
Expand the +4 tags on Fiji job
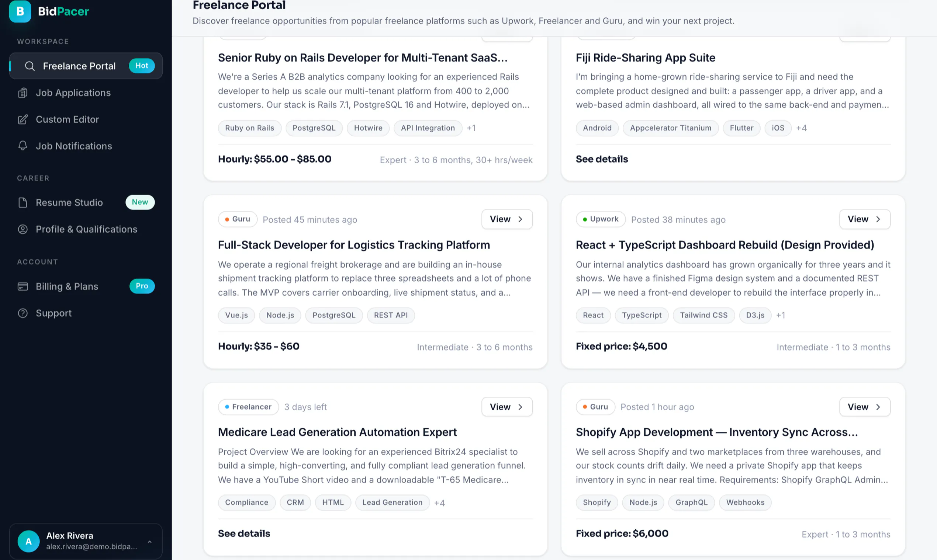[x=801, y=128]
